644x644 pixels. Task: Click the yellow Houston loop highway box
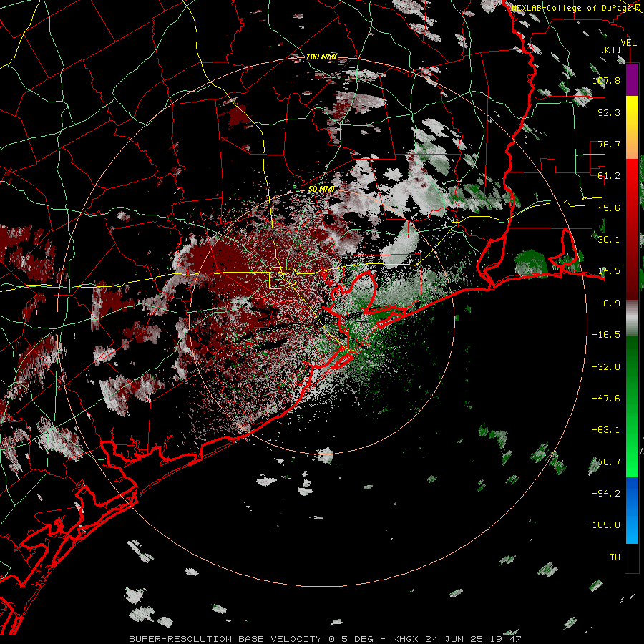tap(282, 278)
